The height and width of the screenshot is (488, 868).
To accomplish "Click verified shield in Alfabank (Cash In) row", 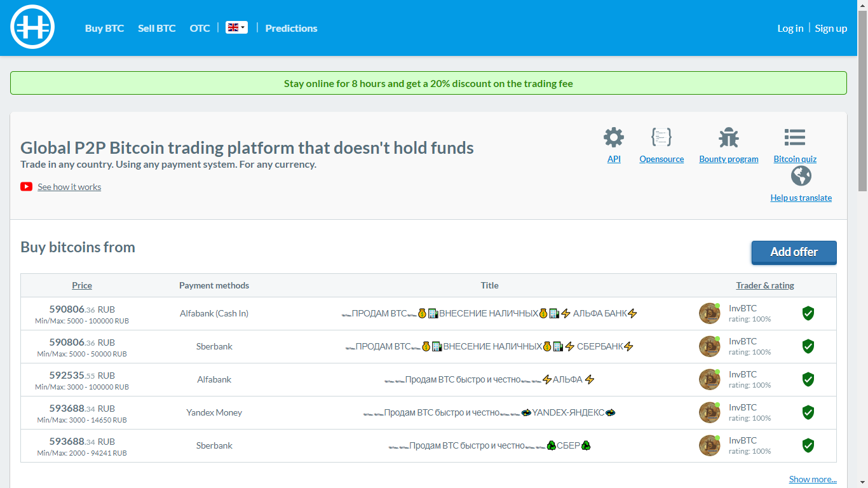I will click(x=808, y=313).
